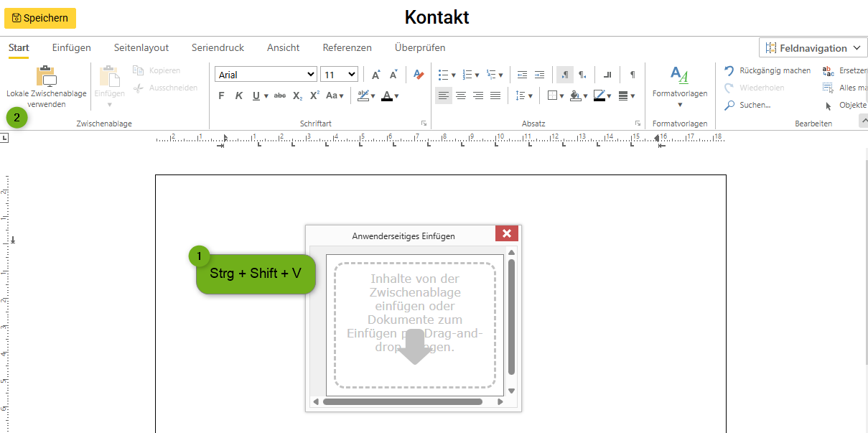Open the Arial font family dropdown

tap(266, 75)
